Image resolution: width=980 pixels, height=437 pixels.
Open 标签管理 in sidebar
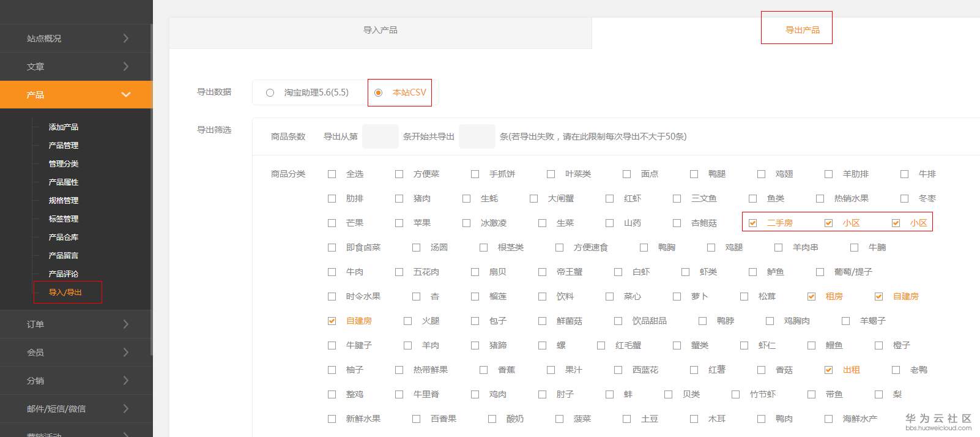[64, 219]
